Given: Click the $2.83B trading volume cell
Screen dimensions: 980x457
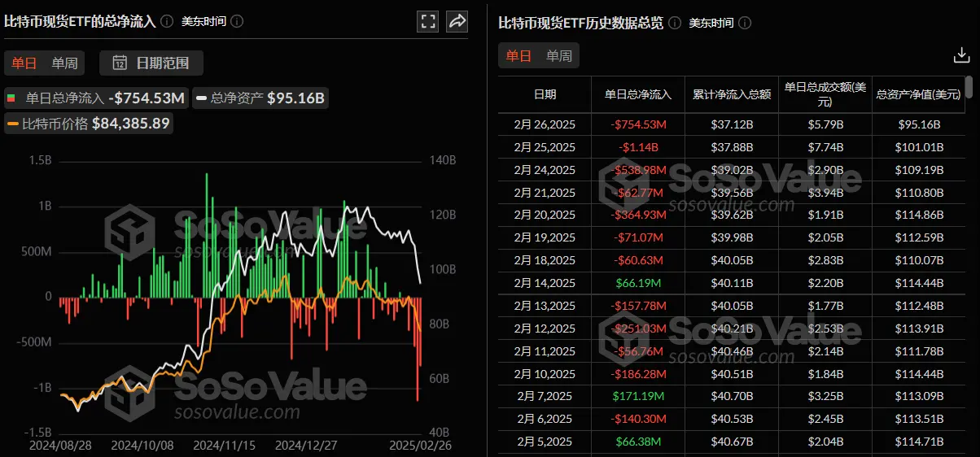Looking at the screenshot, I should pos(825,260).
